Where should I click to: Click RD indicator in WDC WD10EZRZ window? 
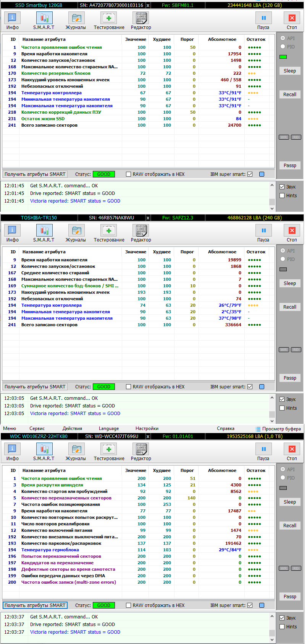pyautogui.click(x=296, y=568)
